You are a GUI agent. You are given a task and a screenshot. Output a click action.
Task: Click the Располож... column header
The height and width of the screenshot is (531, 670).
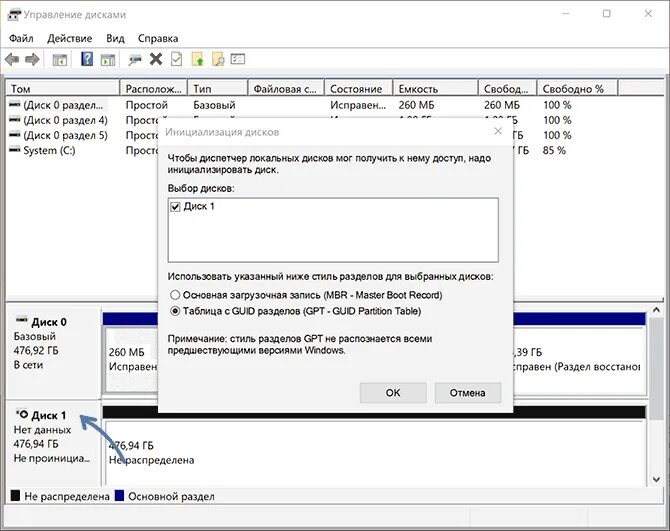(x=154, y=89)
